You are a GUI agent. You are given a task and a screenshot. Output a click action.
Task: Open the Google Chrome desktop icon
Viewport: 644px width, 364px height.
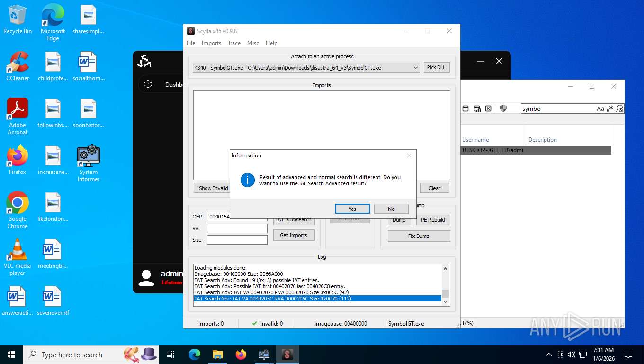coord(18,210)
